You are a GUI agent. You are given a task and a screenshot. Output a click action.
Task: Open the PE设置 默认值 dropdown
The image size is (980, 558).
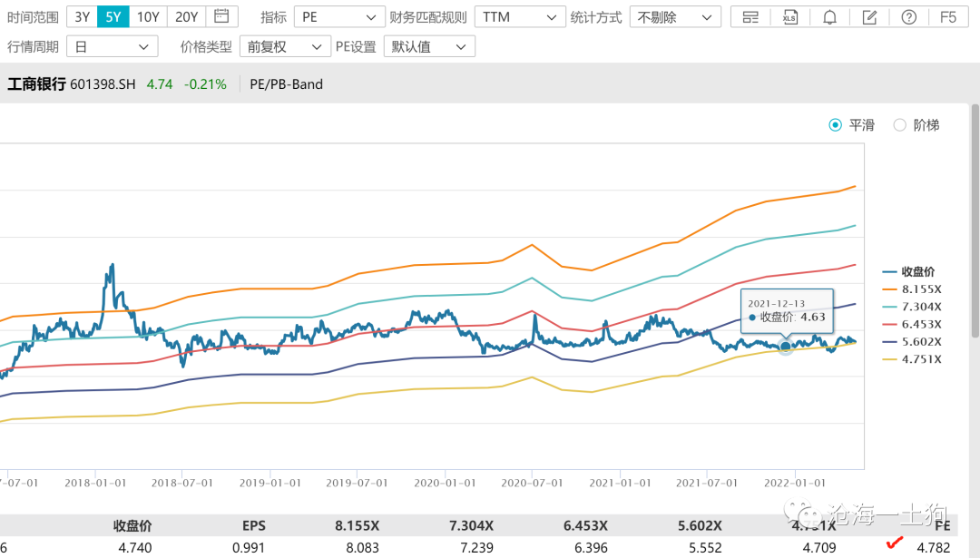coord(429,46)
